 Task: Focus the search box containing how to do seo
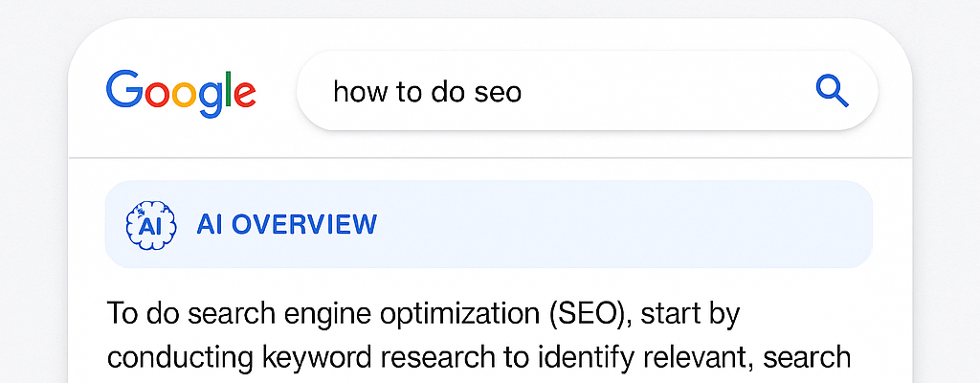(587, 91)
